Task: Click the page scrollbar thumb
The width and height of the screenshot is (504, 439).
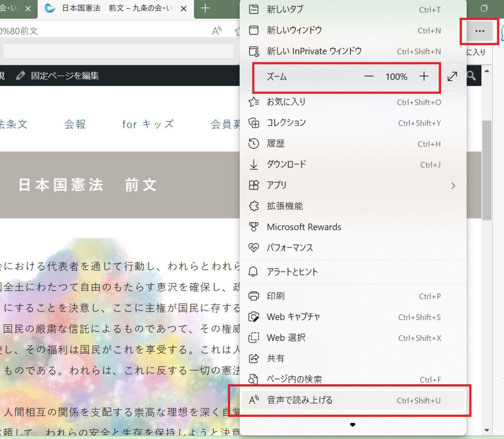Action: pyautogui.click(x=487, y=170)
